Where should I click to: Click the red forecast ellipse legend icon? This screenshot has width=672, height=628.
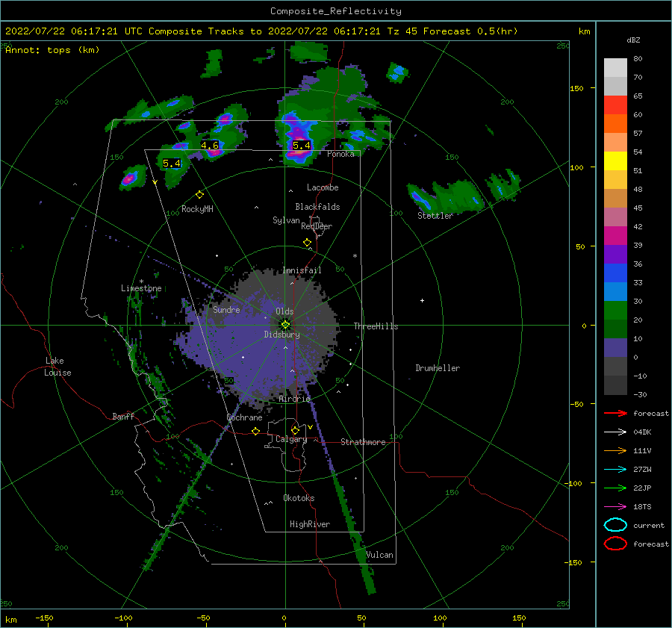click(x=615, y=544)
